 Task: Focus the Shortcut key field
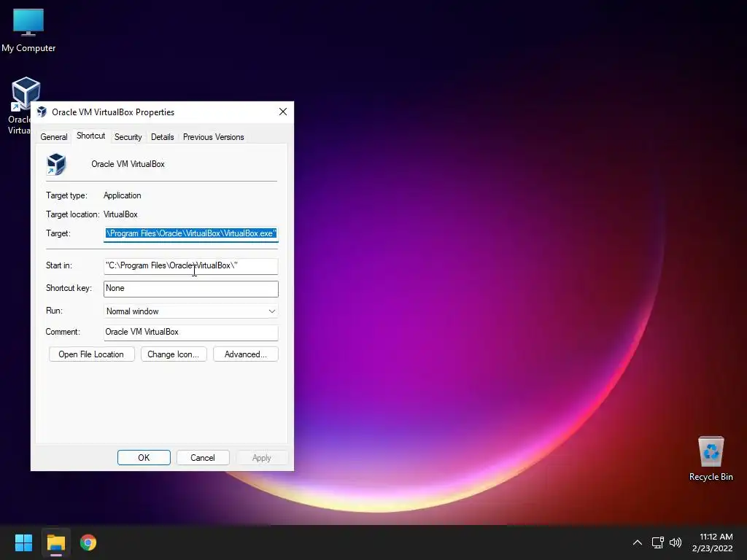pos(191,289)
